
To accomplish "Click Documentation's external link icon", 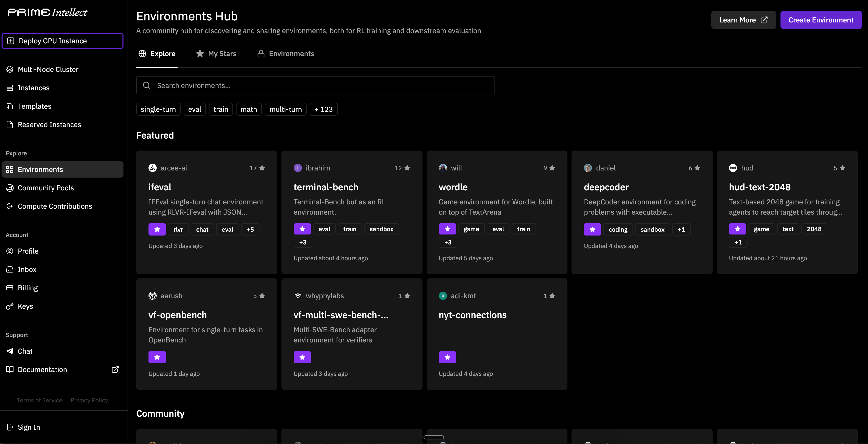I will tap(115, 369).
